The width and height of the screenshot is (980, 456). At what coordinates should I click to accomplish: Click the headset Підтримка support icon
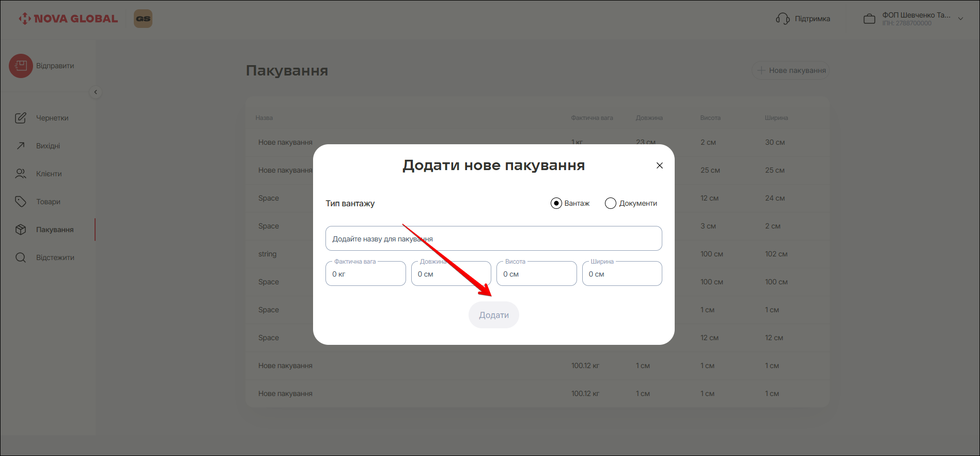783,19
